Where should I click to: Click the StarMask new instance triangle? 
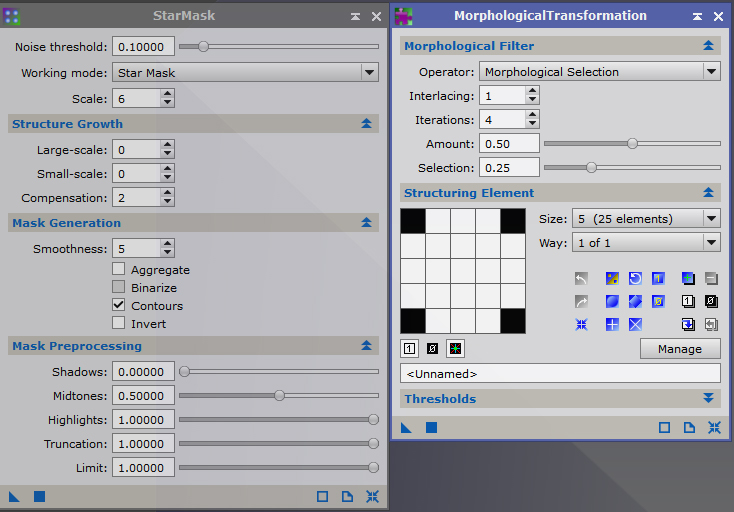point(14,497)
